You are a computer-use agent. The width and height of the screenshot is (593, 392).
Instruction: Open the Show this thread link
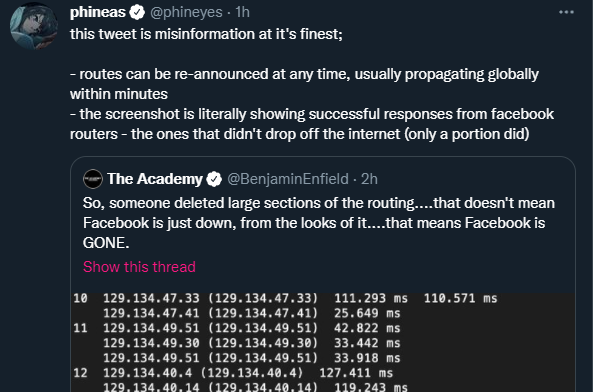click(x=139, y=267)
